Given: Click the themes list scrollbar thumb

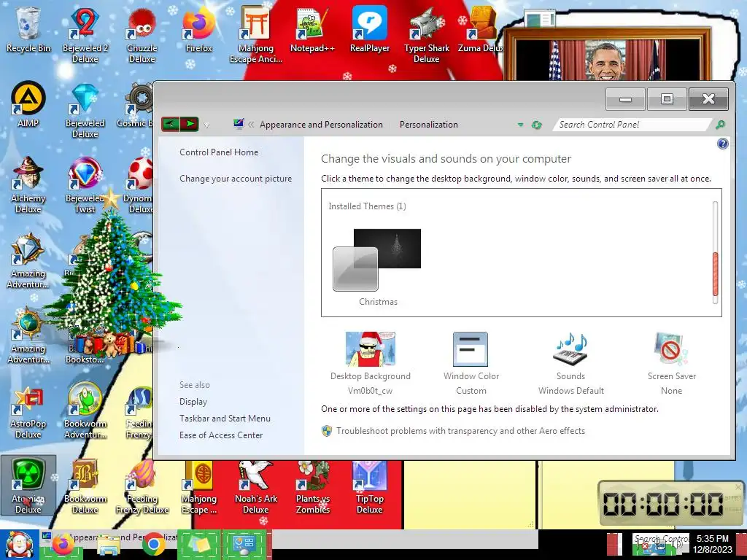Looking at the screenshot, I should coord(715,274).
